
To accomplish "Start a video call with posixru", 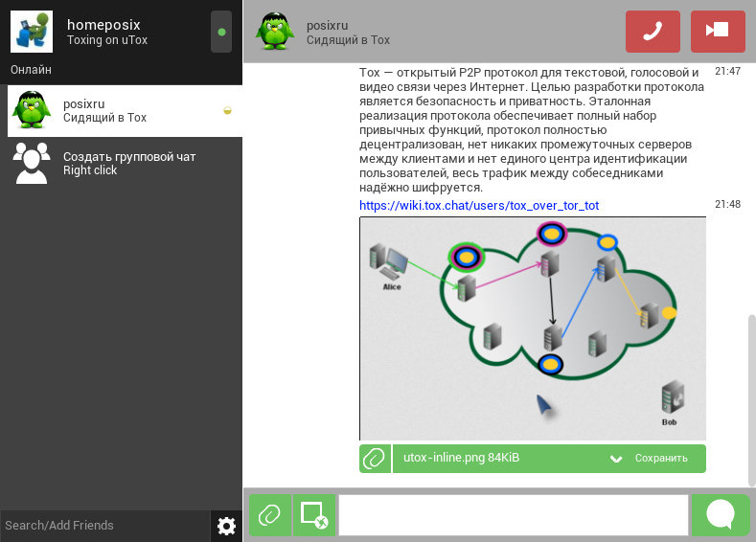I will pyautogui.click(x=718, y=32).
